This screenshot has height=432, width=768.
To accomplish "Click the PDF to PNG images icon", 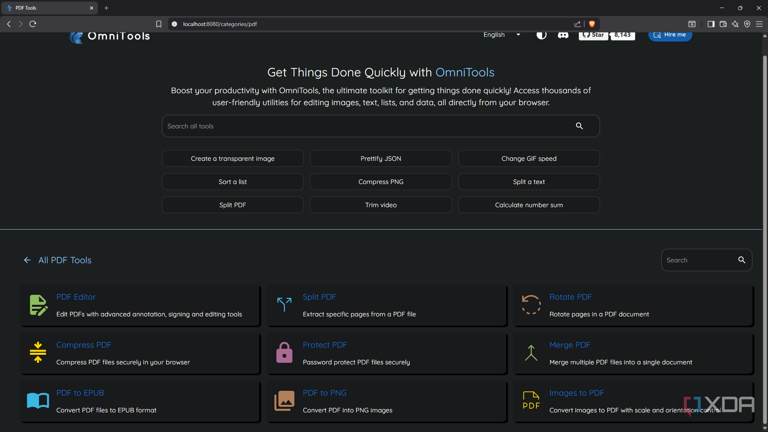I will coord(284,401).
